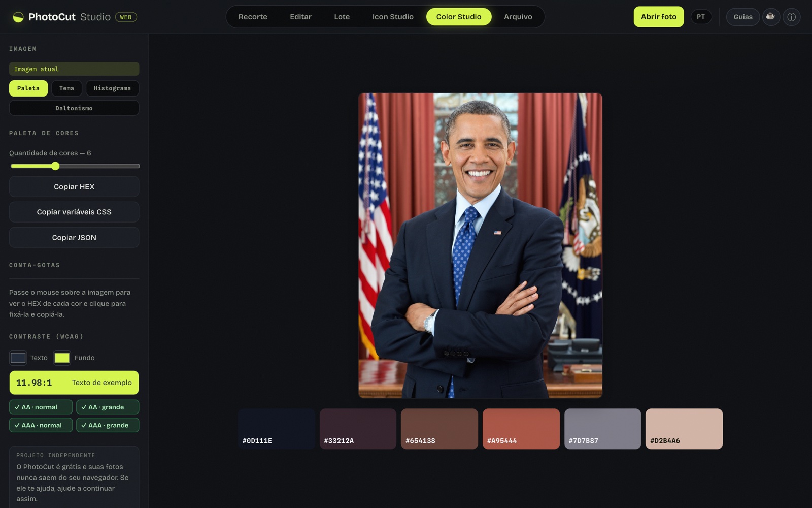Adjust the Quantidade de cores slider

75,166
